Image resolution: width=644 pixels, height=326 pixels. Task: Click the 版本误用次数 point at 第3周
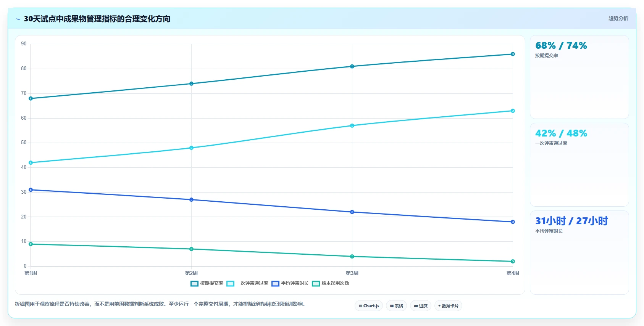pos(352,257)
